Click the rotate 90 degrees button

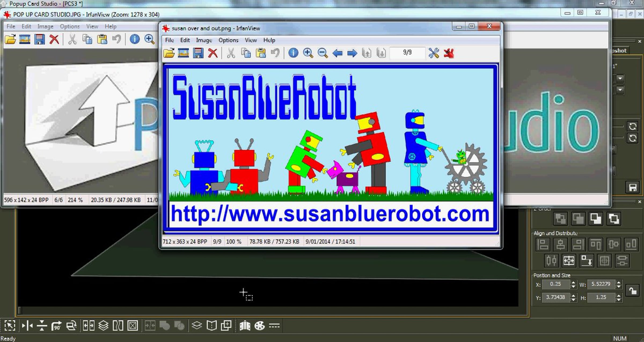tap(56, 326)
